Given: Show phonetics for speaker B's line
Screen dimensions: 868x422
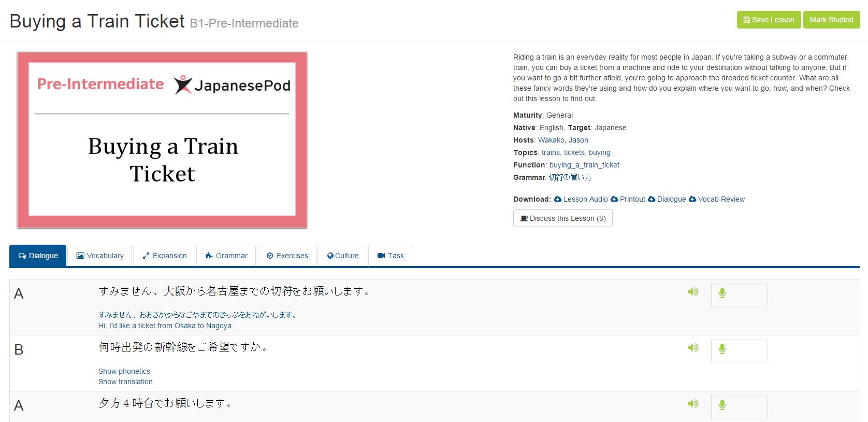Looking at the screenshot, I should click(x=124, y=371).
